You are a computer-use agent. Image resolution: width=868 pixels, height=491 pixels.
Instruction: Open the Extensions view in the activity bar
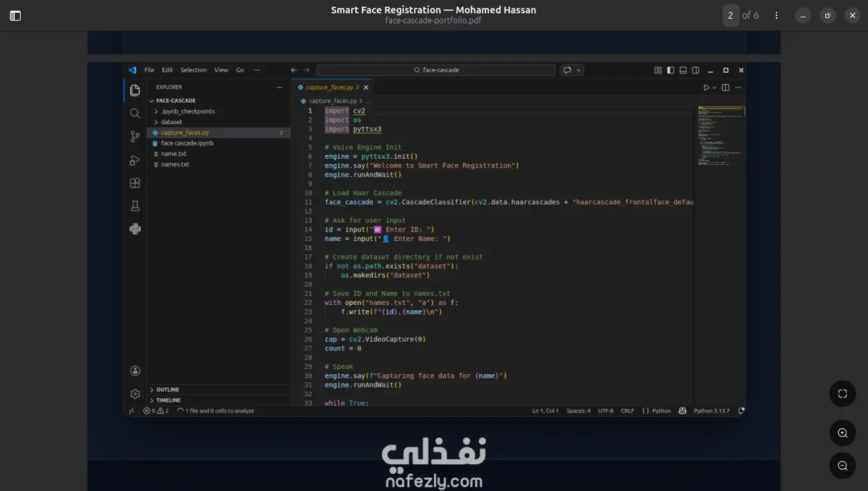(x=135, y=183)
